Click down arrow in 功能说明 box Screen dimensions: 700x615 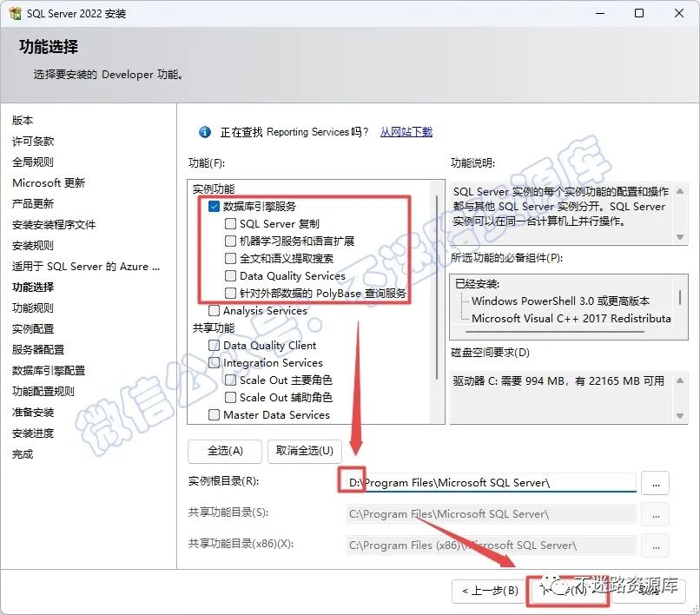pos(680,237)
